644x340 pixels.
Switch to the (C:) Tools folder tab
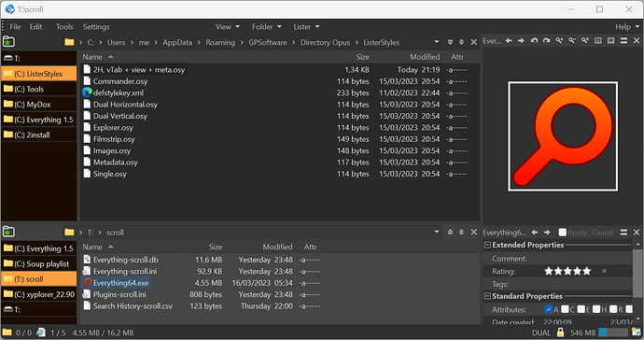[39, 89]
